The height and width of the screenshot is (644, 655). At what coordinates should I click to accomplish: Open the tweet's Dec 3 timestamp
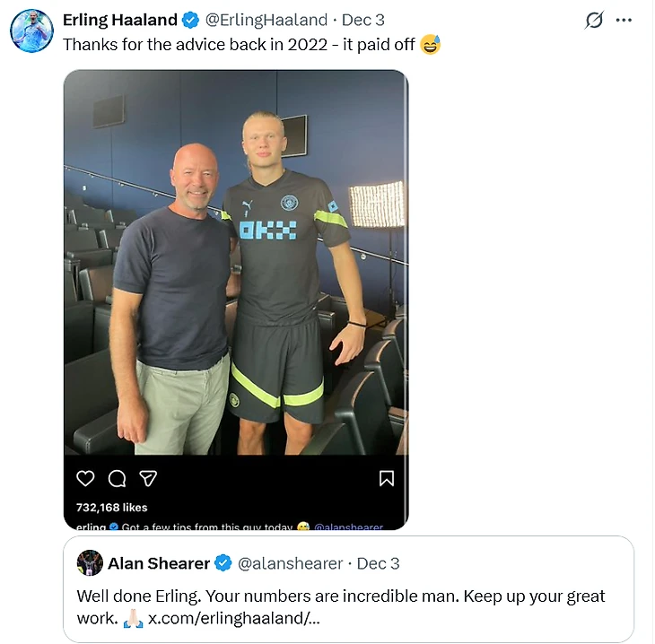(362, 21)
